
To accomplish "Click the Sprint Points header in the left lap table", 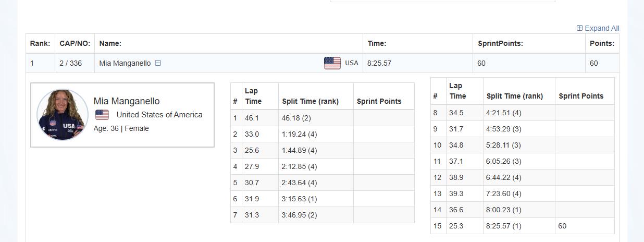I will click(x=379, y=101).
